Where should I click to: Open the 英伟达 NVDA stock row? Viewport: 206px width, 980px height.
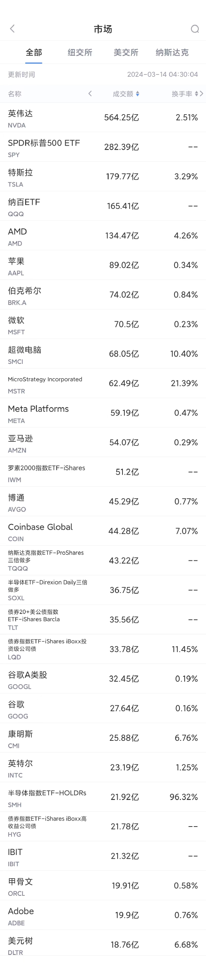pos(103,118)
